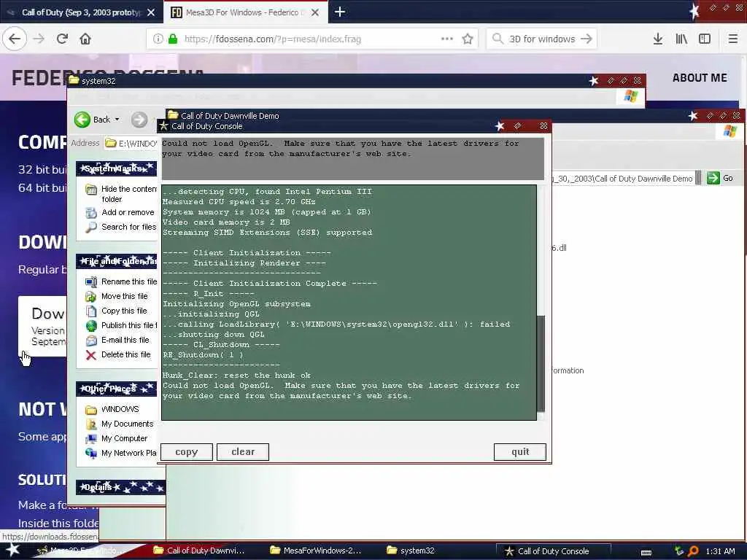Click Go button in Dawnville Demo window
Image resolution: width=747 pixels, height=560 pixels.
(x=720, y=178)
